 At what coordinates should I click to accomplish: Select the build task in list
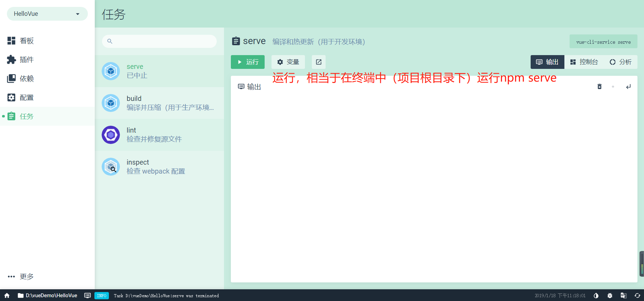coord(159,103)
